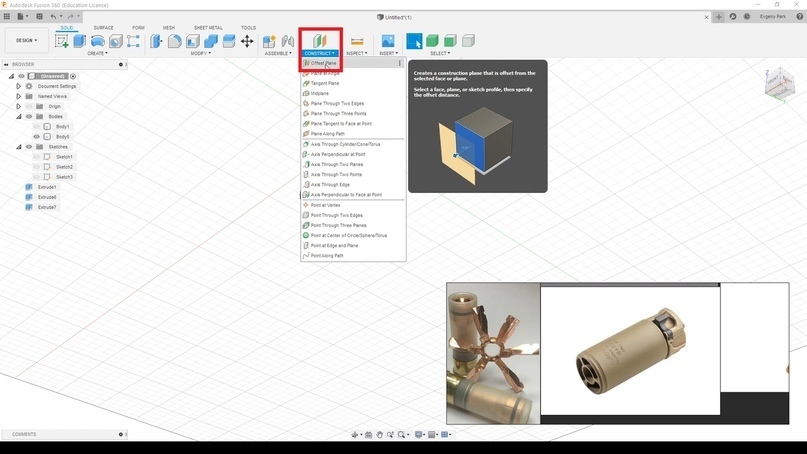
Task: Collapse the Bodies folder in browser
Action: tap(18, 117)
